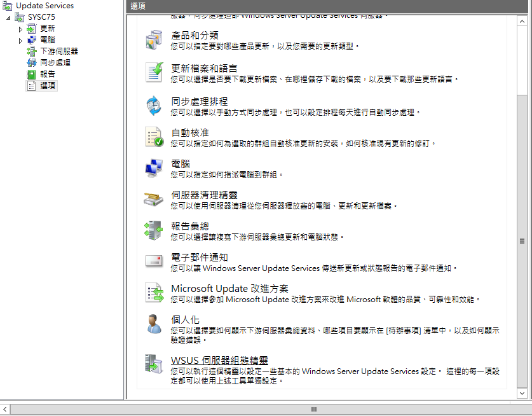
Task: Select 更新 in the tree
Action: [48, 29]
